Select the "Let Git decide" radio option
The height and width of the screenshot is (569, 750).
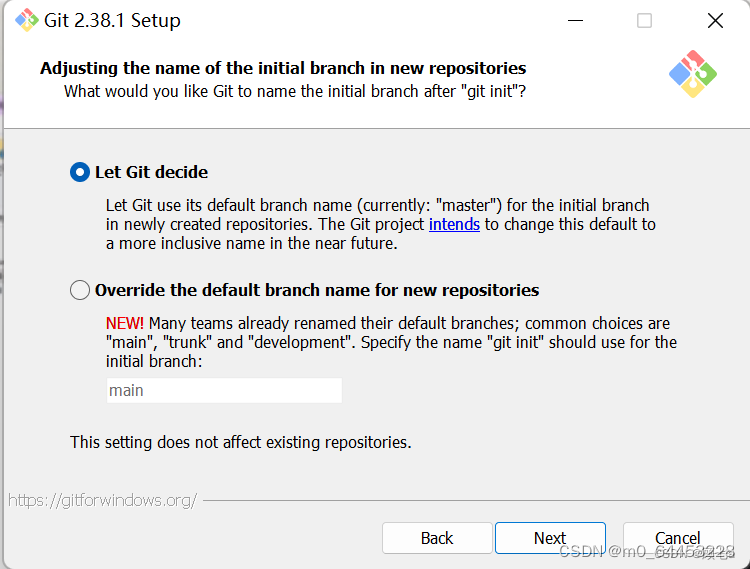pyautogui.click(x=80, y=172)
